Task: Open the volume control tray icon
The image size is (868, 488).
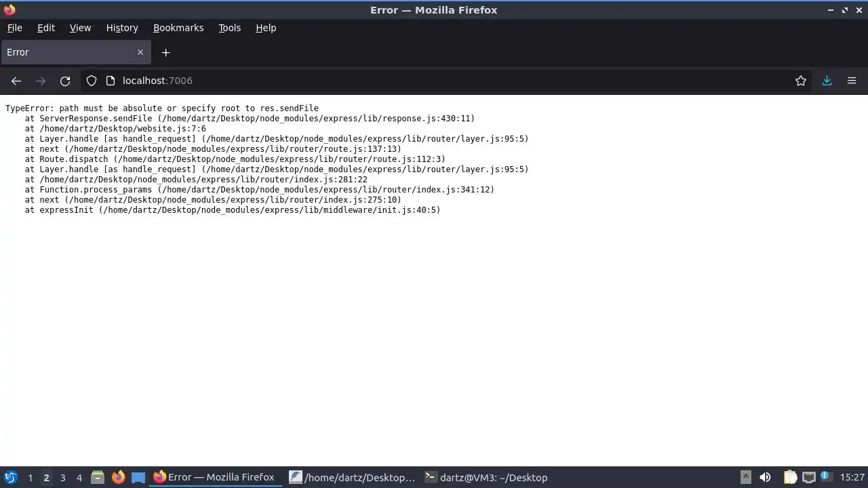Action: click(765, 477)
